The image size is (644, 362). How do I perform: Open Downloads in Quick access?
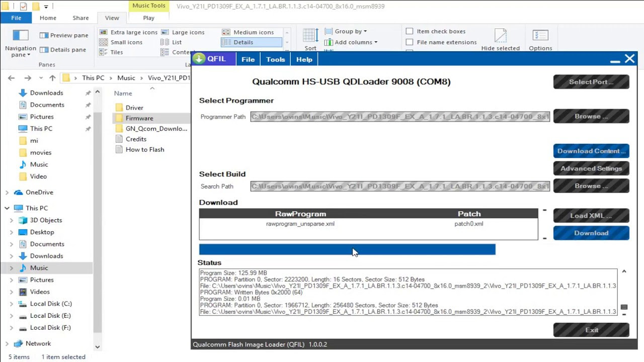coord(46,93)
